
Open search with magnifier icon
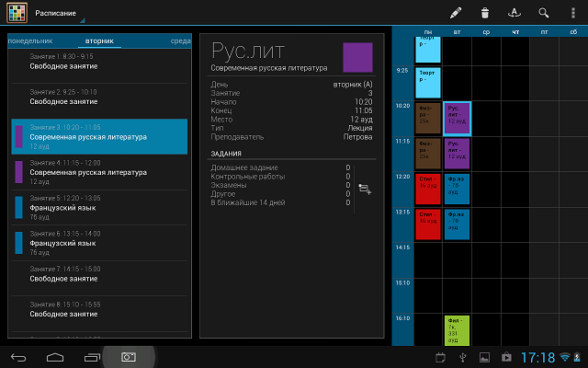[543, 13]
